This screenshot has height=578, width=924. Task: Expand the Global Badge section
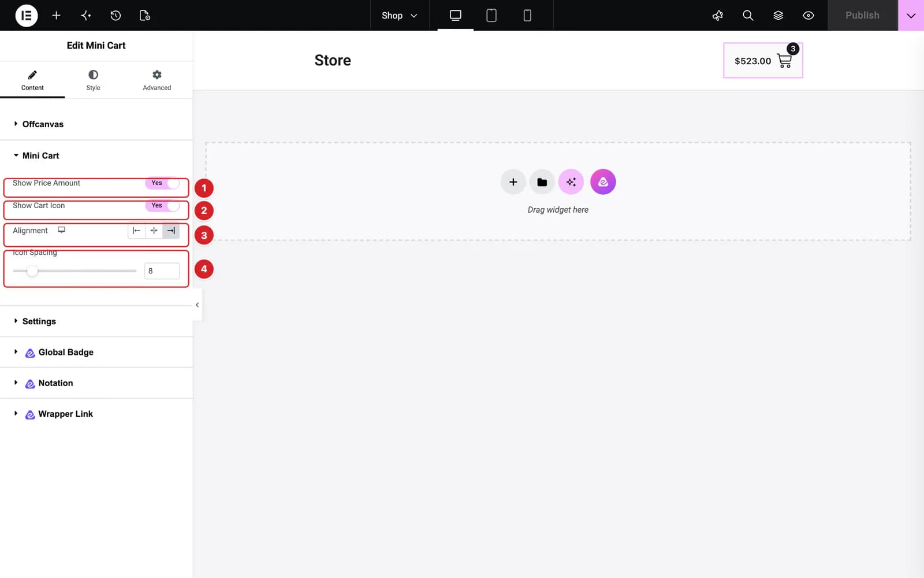pos(96,352)
